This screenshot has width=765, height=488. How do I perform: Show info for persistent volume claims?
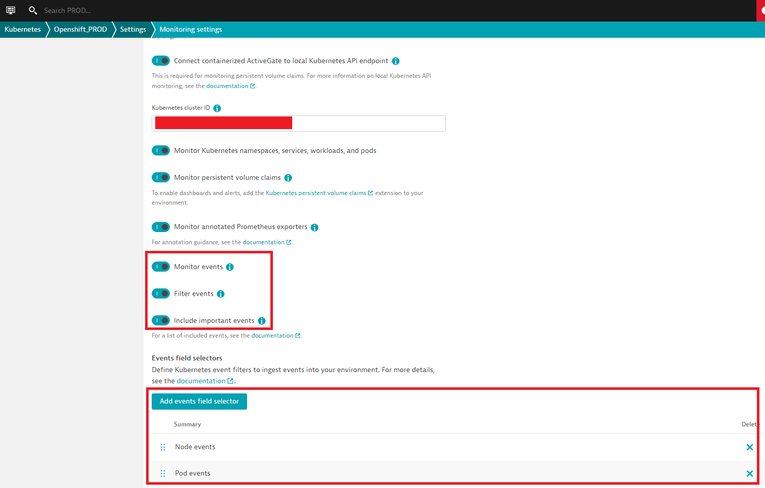click(x=288, y=178)
